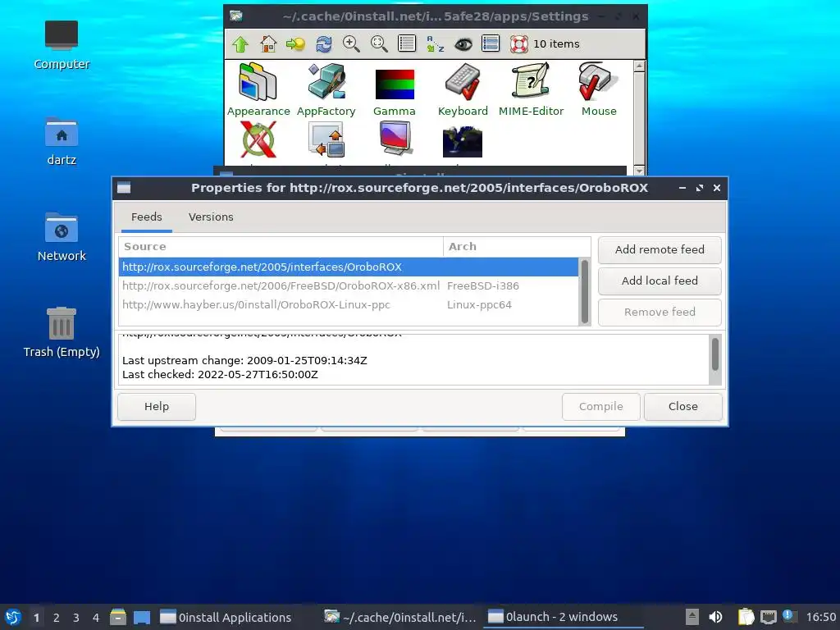Switch to the Feeds tab
The image size is (840, 630).
(147, 217)
